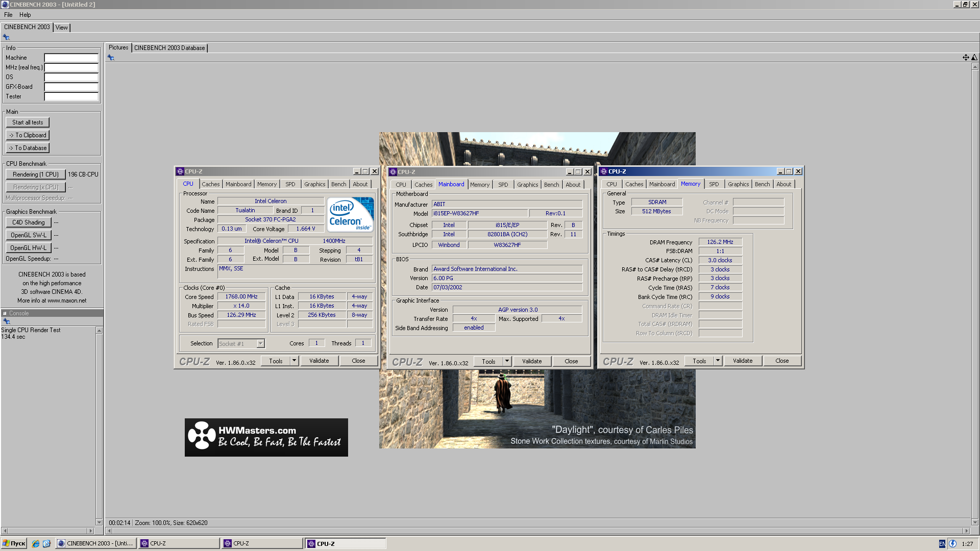Image resolution: width=980 pixels, height=551 pixels.
Task: Click the round blue tray icon
Action: (x=952, y=544)
